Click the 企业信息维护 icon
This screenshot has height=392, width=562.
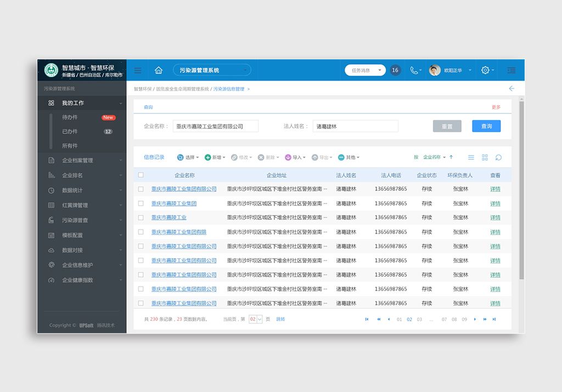[x=51, y=265]
